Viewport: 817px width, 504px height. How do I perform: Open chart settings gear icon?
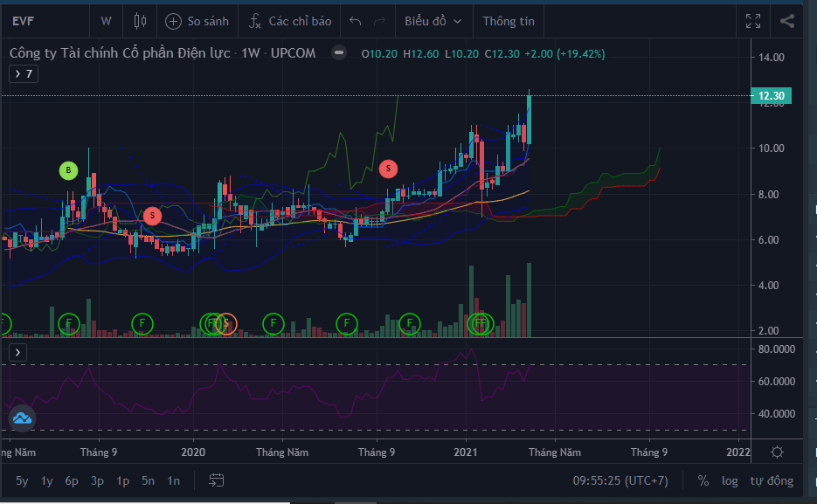[777, 452]
